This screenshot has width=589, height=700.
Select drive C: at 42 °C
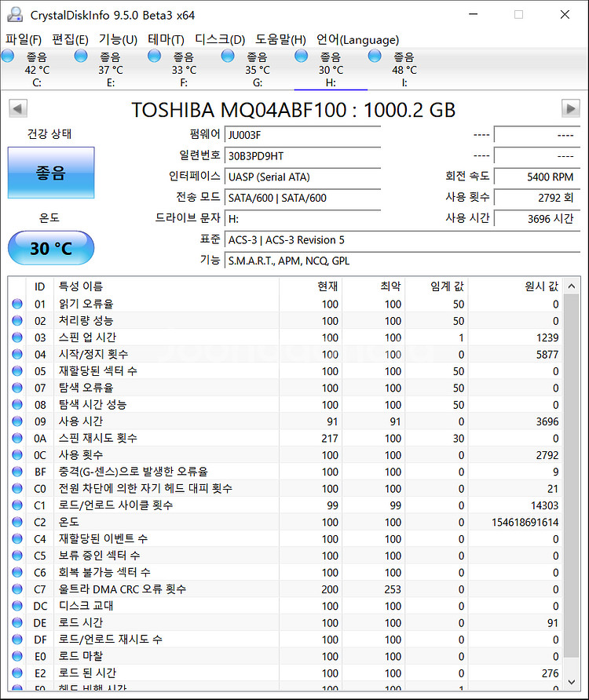click(x=37, y=69)
